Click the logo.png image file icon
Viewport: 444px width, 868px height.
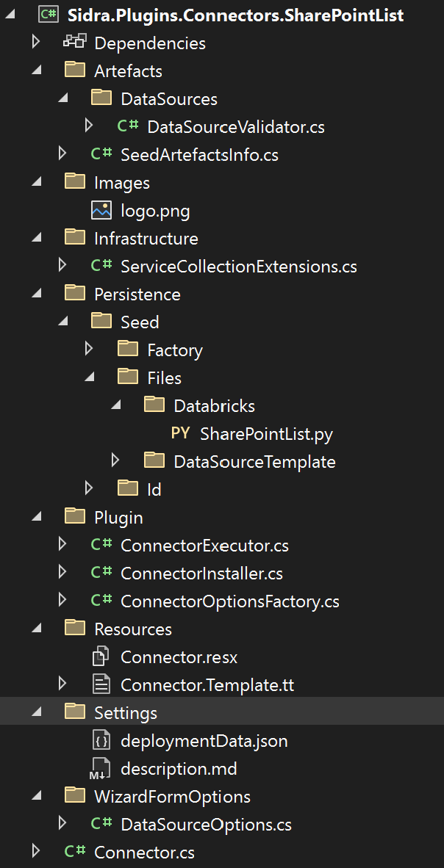click(x=101, y=211)
